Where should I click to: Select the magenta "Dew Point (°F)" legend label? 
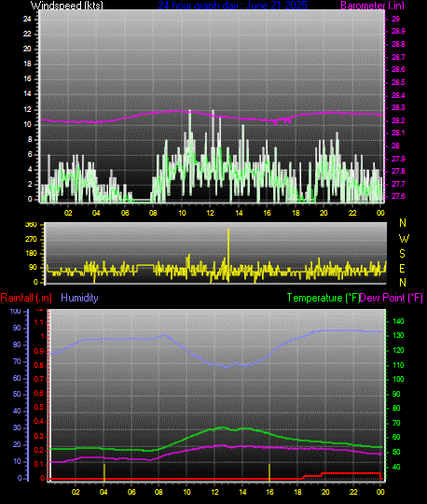[x=391, y=298]
